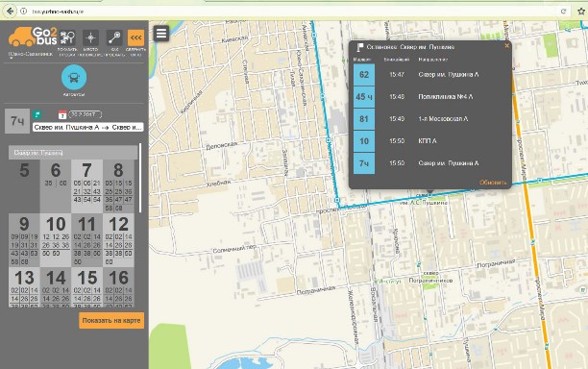
Task: Select hour 9 in the timetable
Action: pyautogui.click(x=24, y=240)
